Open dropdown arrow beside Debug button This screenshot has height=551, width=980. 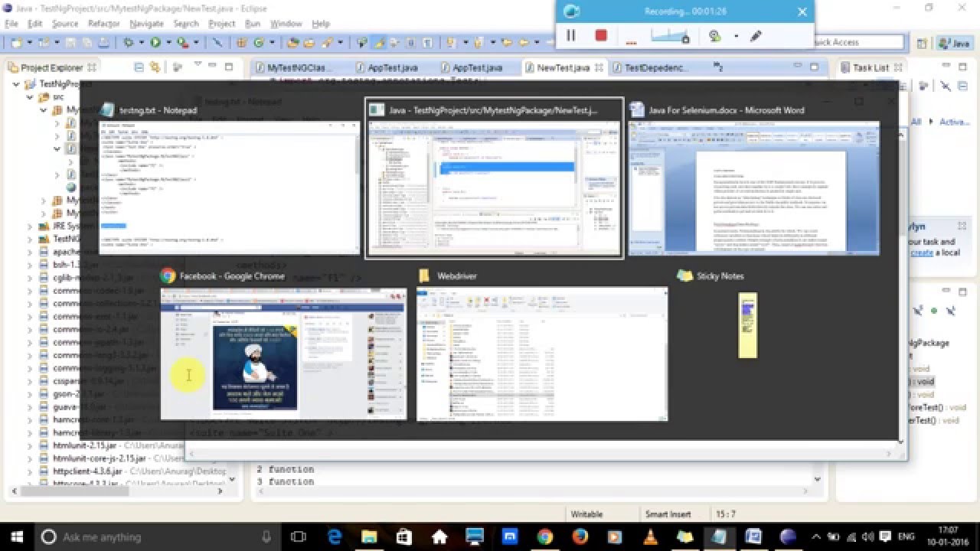pos(140,43)
